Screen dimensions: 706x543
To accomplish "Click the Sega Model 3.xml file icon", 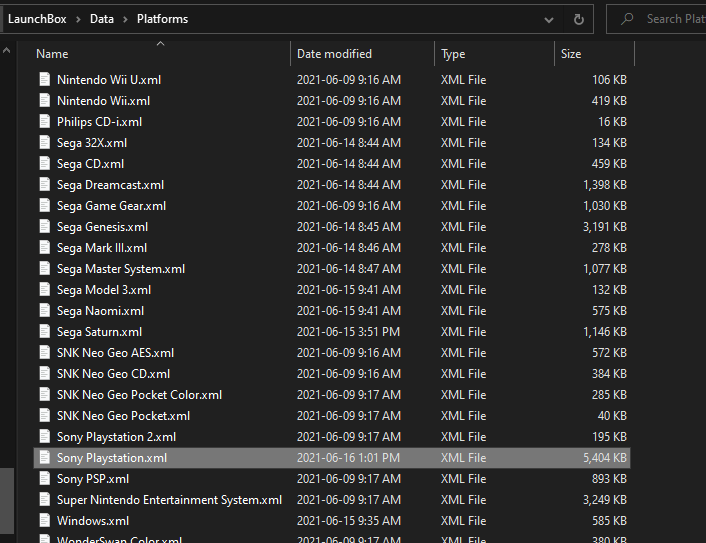I will click(x=45, y=290).
